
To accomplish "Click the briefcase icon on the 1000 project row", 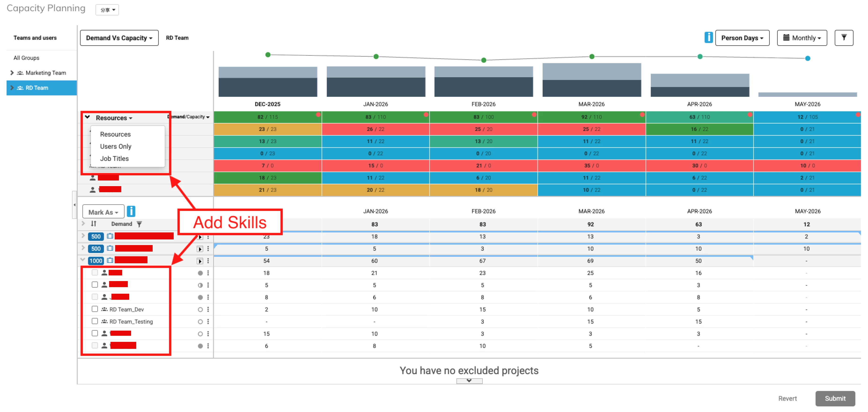I will pos(110,260).
